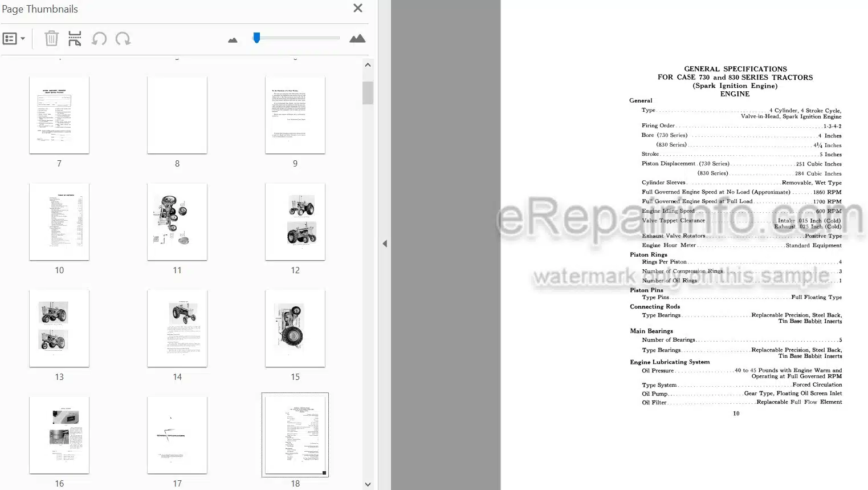The height and width of the screenshot is (490, 868).
Task: Select page 9 thumbnail
Action: click(295, 115)
